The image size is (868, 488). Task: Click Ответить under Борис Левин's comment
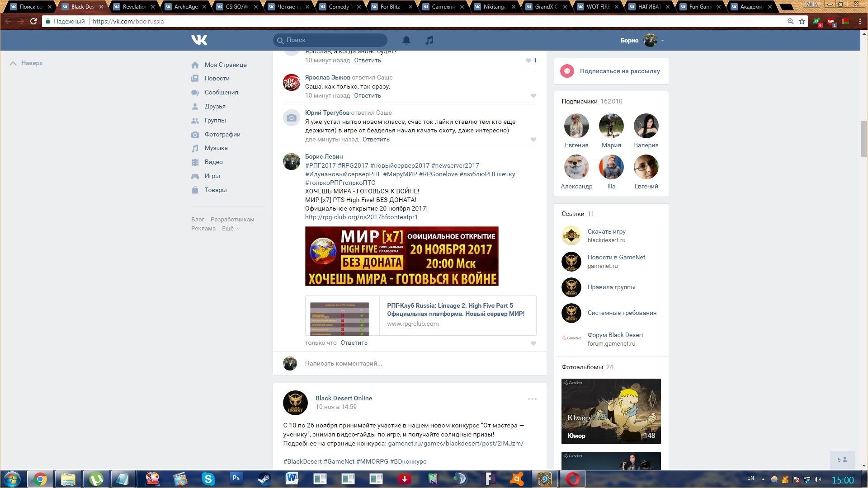pyautogui.click(x=354, y=343)
